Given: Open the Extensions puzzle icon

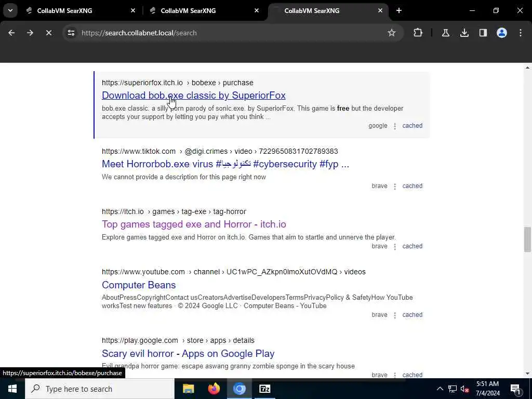Looking at the screenshot, I should pyautogui.click(x=418, y=33).
